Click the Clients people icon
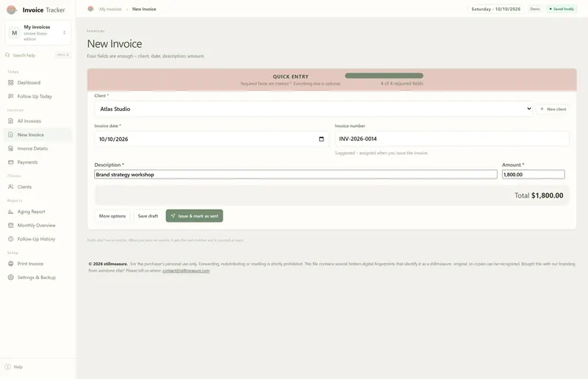This screenshot has height=379, width=588. (x=10, y=187)
